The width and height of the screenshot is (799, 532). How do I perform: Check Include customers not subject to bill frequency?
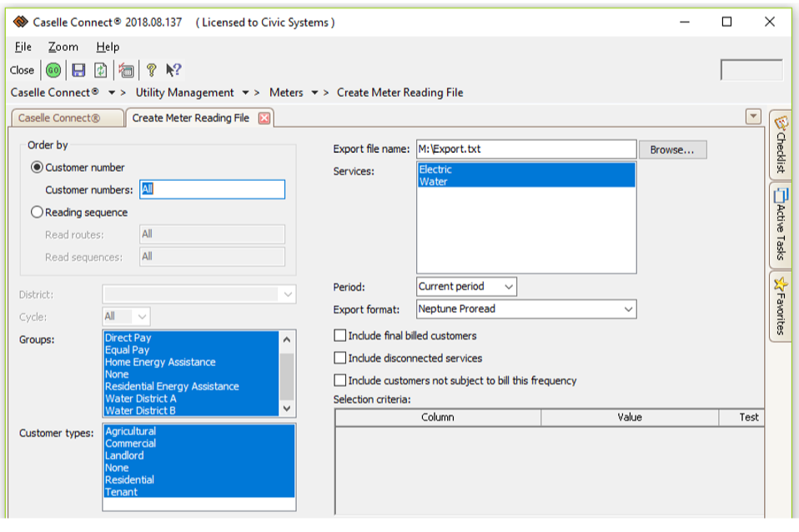coord(340,380)
